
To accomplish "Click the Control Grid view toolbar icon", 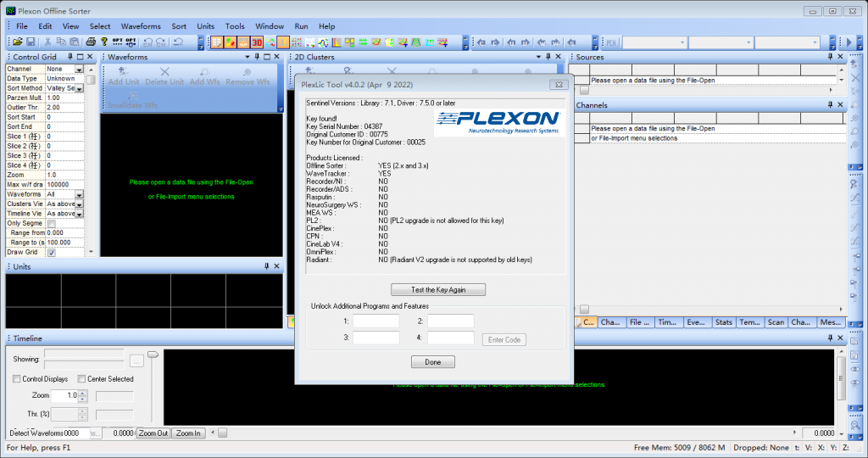I will tap(216, 42).
